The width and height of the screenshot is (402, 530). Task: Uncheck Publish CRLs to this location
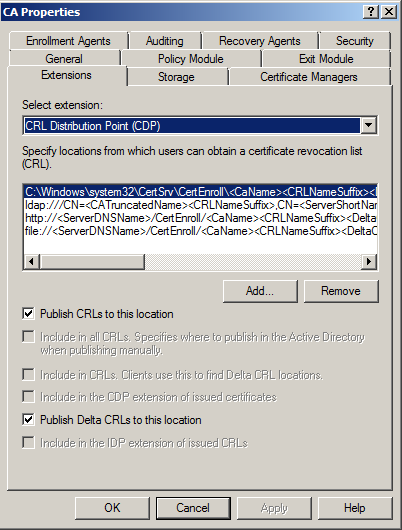point(28,314)
